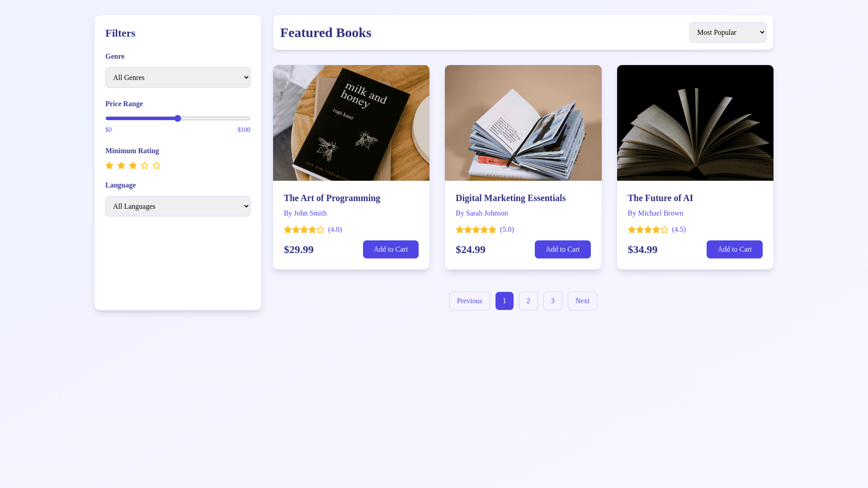The image size is (868, 488).
Task: Add The Future of AI to cart
Action: (x=734, y=249)
